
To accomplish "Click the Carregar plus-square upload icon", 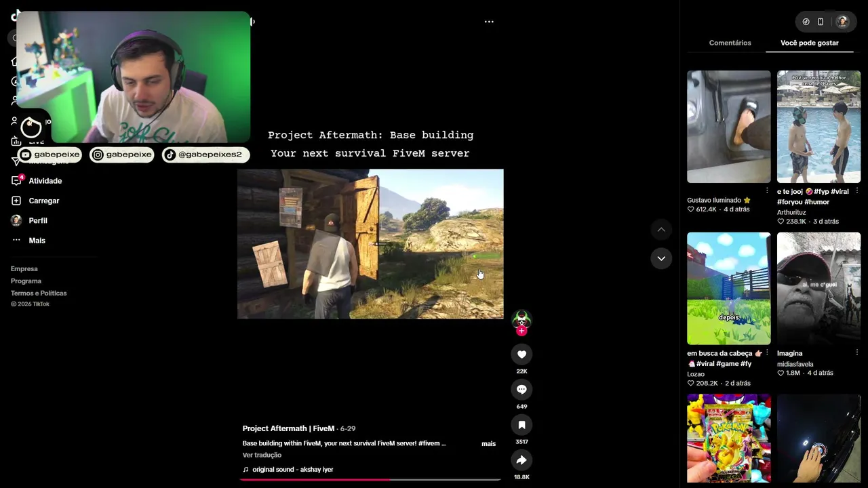I will [16, 201].
